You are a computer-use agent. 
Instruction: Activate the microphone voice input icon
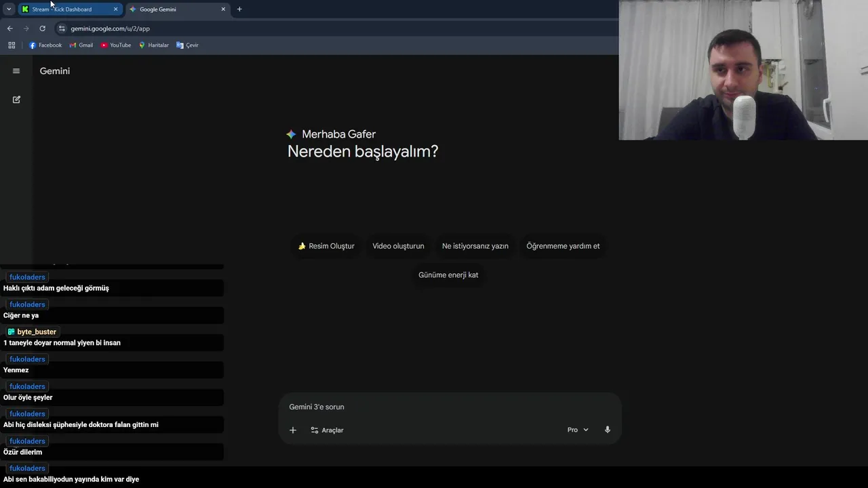coord(608,430)
